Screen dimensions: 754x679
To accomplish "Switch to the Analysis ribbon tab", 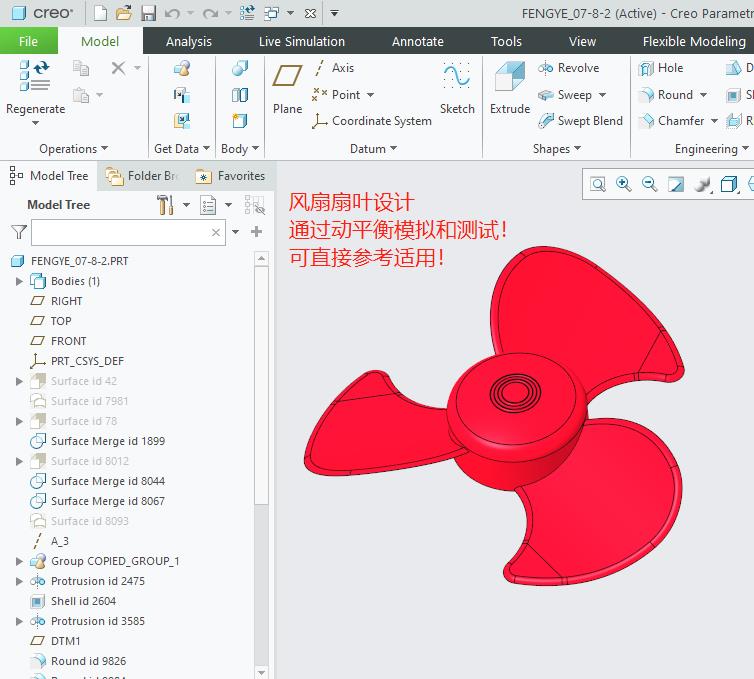I will click(x=188, y=41).
